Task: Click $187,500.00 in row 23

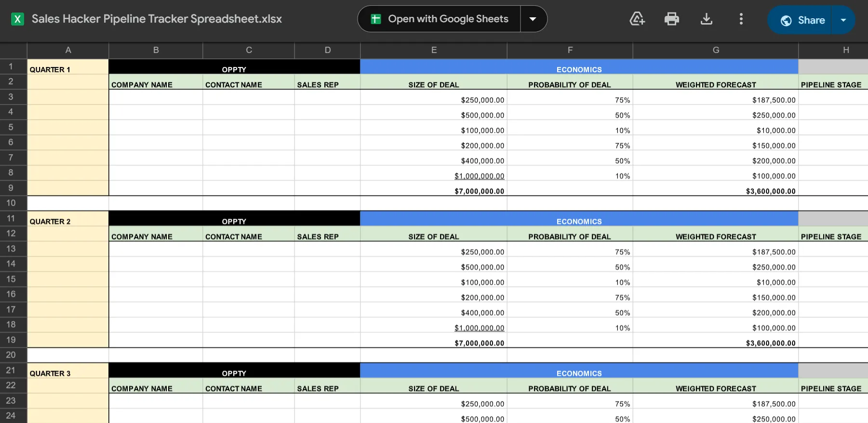Action: [716, 401]
